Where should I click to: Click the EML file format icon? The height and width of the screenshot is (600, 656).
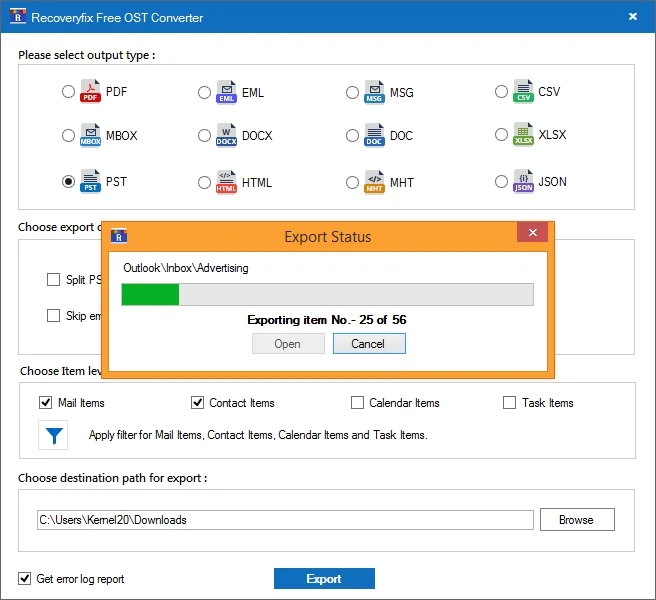click(x=226, y=92)
